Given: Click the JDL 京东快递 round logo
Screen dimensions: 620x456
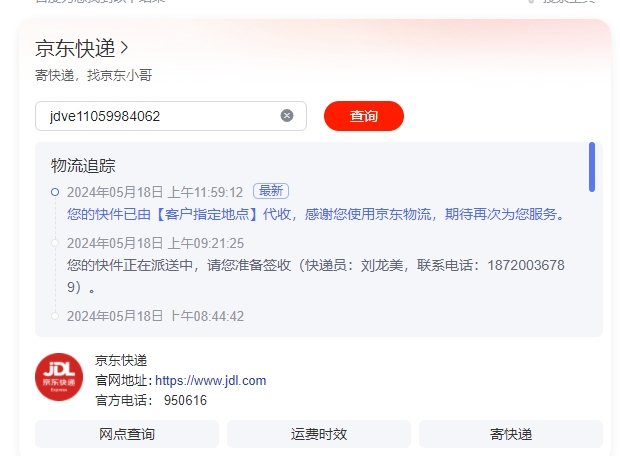Looking at the screenshot, I should (59, 377).
